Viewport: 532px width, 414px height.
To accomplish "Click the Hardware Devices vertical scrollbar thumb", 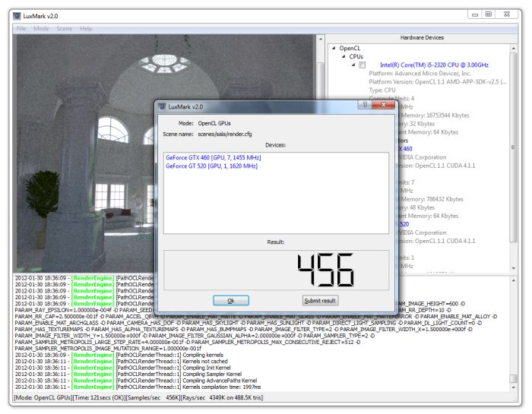I will point(513,147).
